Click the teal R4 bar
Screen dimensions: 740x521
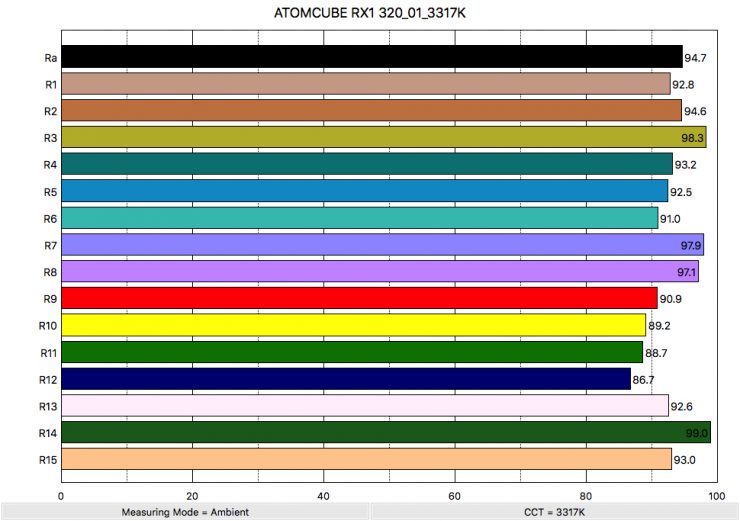pos(366,164)
